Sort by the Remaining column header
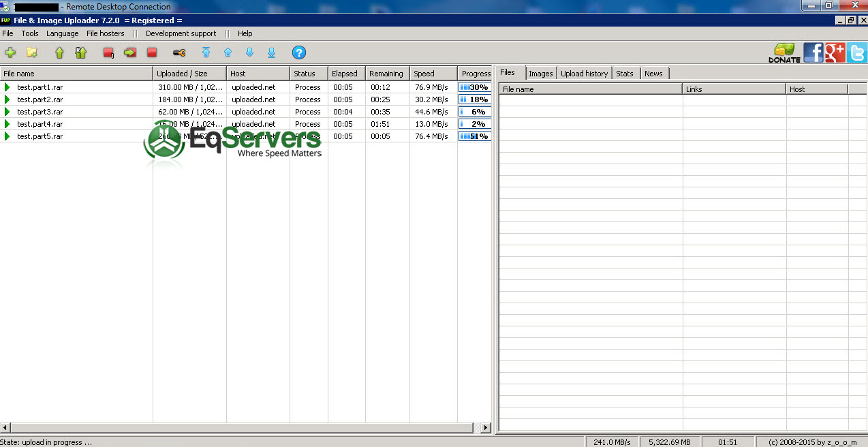Viewport: 868px width, 447px height. 388,74
